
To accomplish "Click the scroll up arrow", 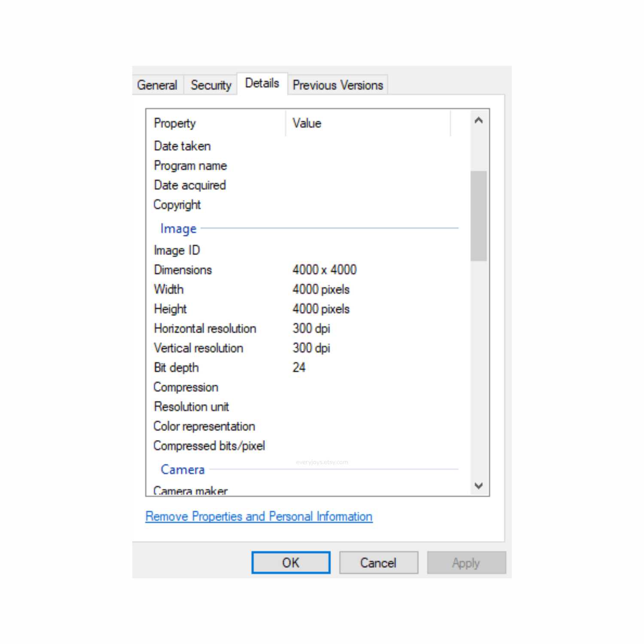I will pyautogui.click(x=479, y=121).
